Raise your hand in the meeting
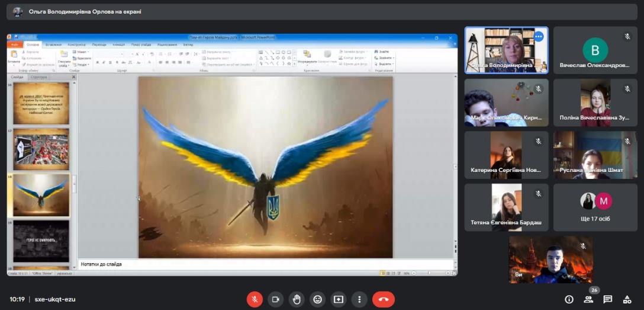Viewport: 644px width, 310px height. pyautogui.click(x=296, y=299)
